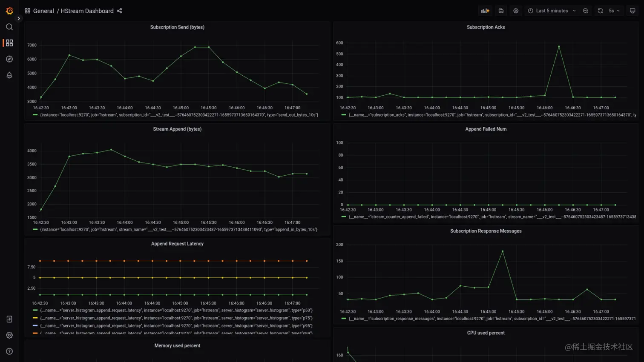Open Search using the magnifier sidebar icon
Image resolution: width=644 pixels, height=362 pixels.
coord(9,26)
